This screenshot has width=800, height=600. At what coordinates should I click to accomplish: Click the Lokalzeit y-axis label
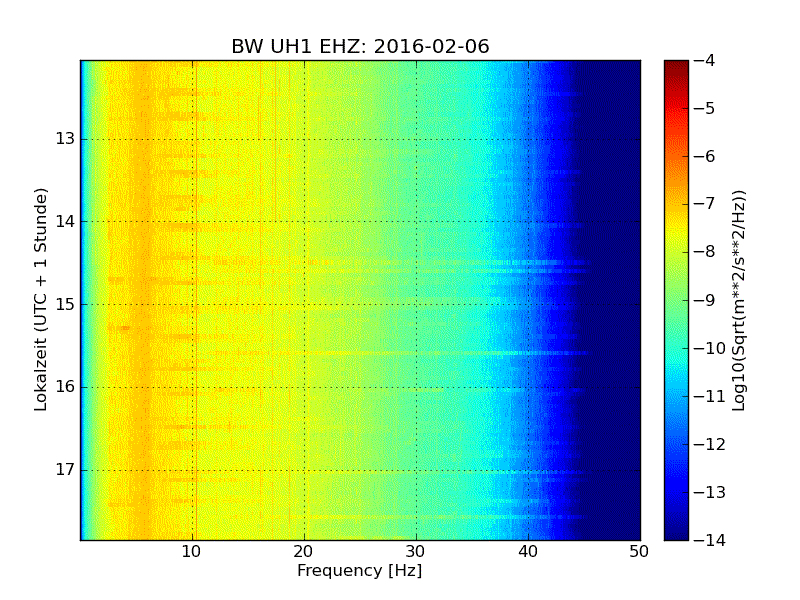point(41,300)
